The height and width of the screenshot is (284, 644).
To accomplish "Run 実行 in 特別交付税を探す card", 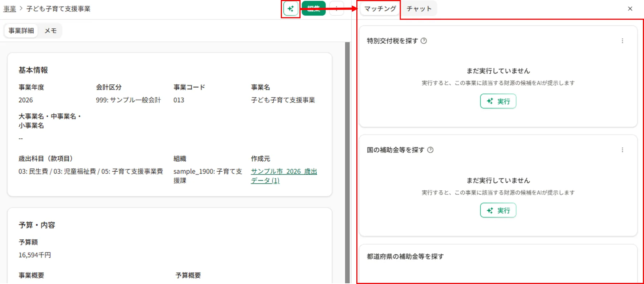I will click(498, 101).
